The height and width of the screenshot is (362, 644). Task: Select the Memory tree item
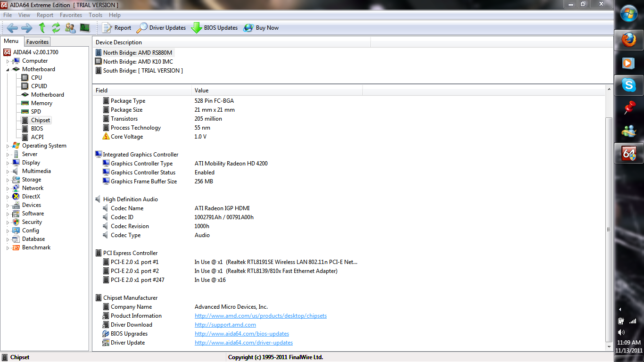[41, 103]
